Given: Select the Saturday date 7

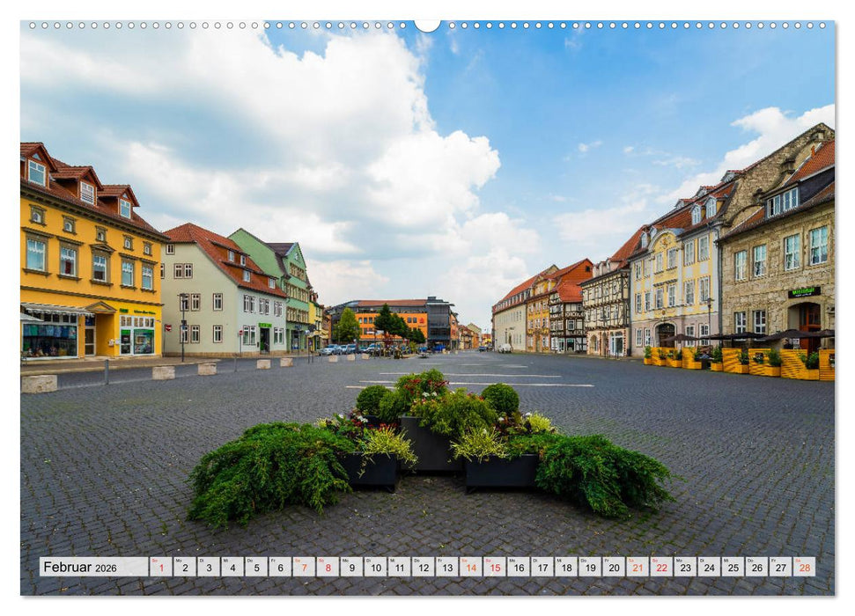Looking at the screenshot, I should [x=302, y=568].
